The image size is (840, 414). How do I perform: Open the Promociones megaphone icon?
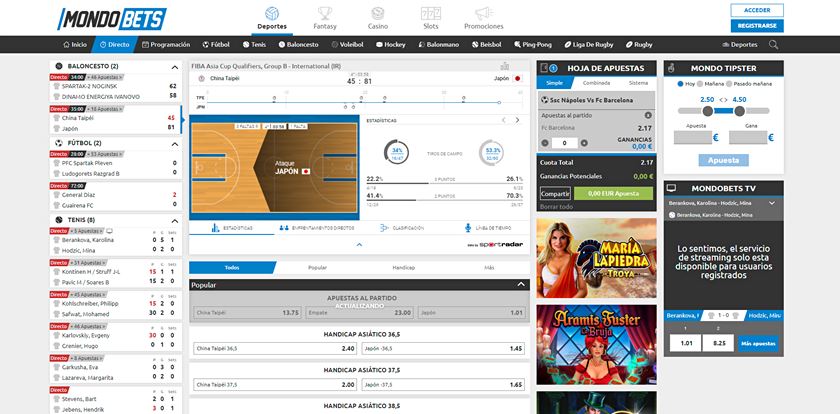pos(483,13)
